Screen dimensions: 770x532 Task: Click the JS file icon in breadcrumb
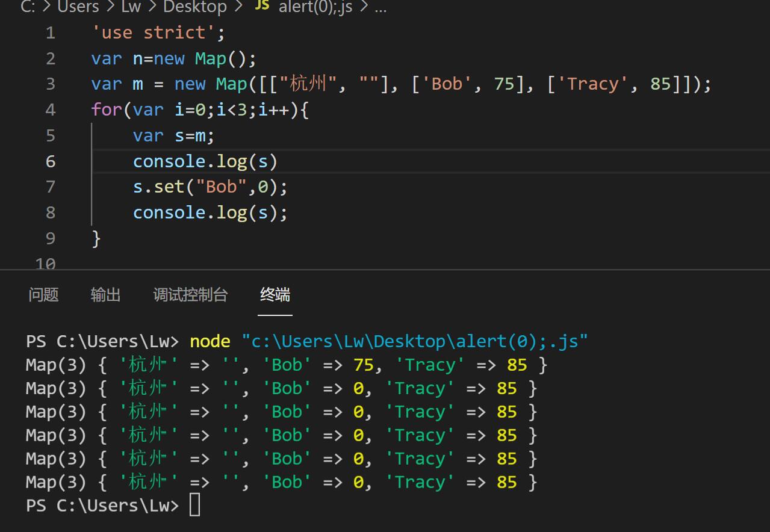pyautogui.click(x=262, y=6)
